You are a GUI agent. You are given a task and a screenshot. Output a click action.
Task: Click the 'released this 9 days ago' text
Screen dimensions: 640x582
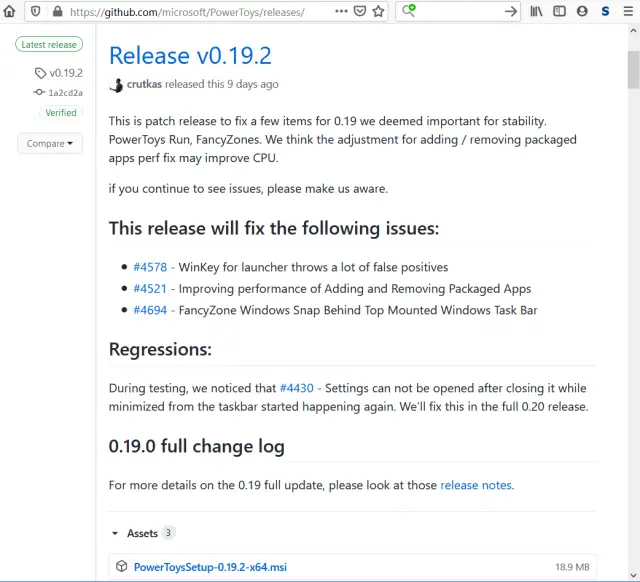(x=222, y=84)
